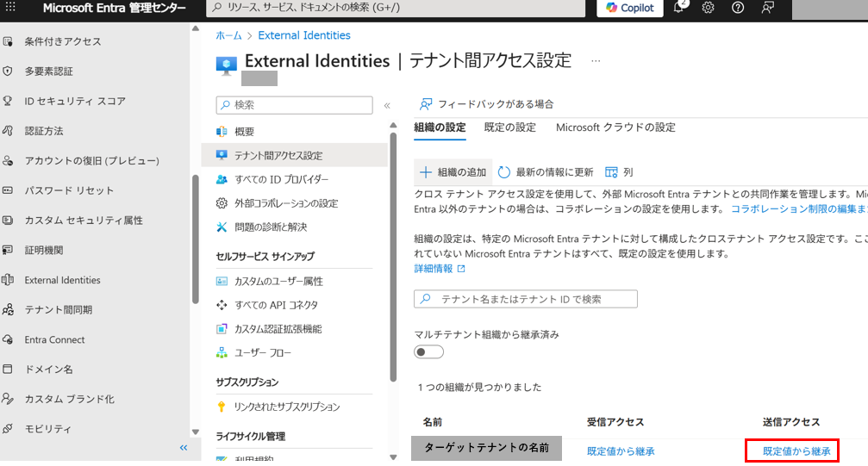Switch to the Microsoft クラウドの設定 tab
Viewport: 868px width, 466px height.
tap(615, 127)
